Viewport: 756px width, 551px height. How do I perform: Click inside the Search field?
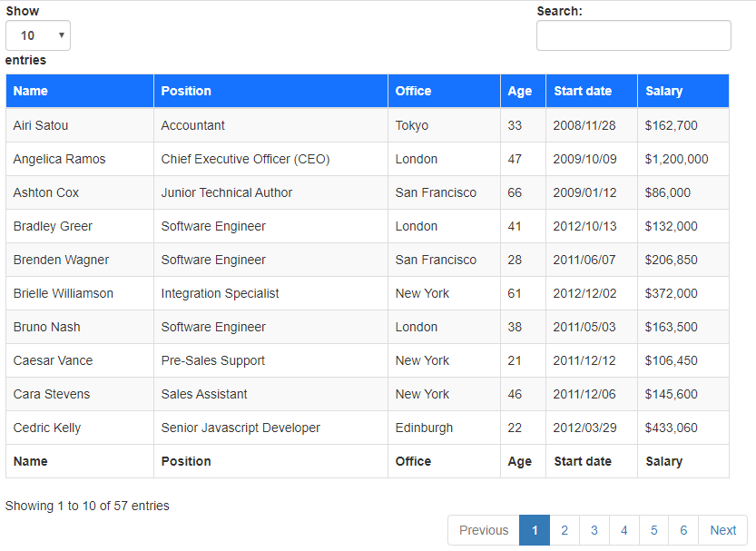coord(633,35)
